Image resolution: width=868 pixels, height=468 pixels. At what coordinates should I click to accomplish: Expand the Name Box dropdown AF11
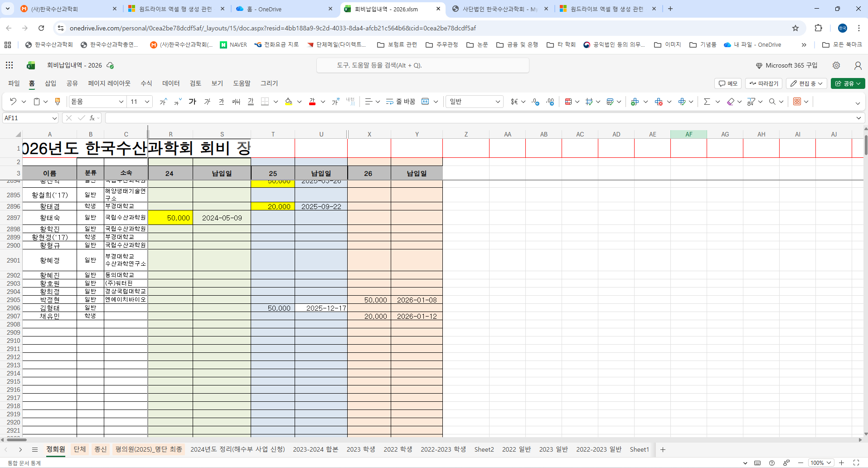tap(54, 118)
